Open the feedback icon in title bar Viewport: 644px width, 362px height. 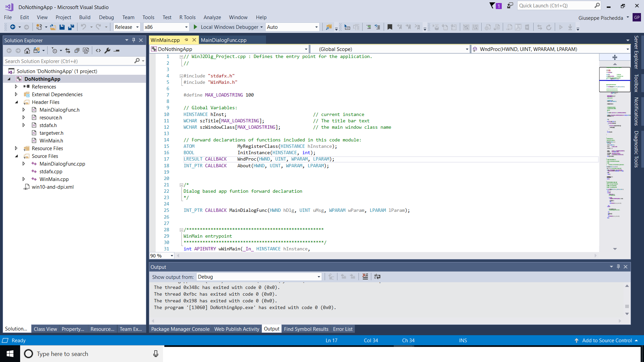tap(510, 6)
